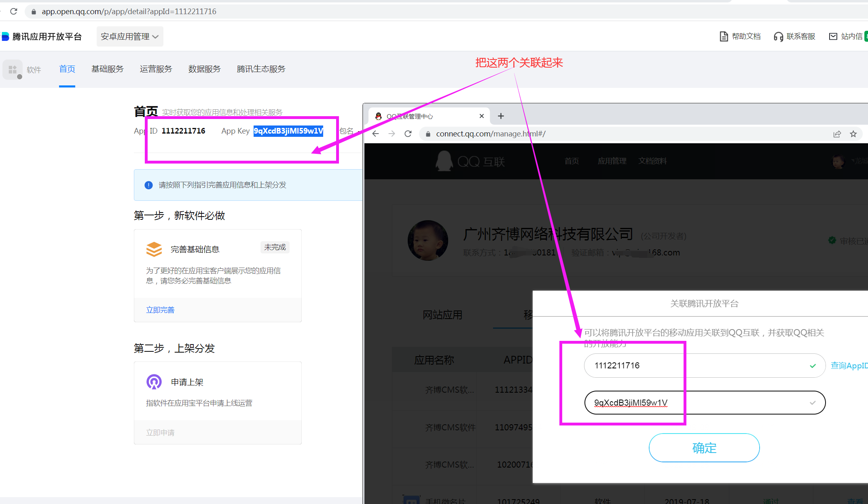Click the developer avatar photo

point(428,240)
